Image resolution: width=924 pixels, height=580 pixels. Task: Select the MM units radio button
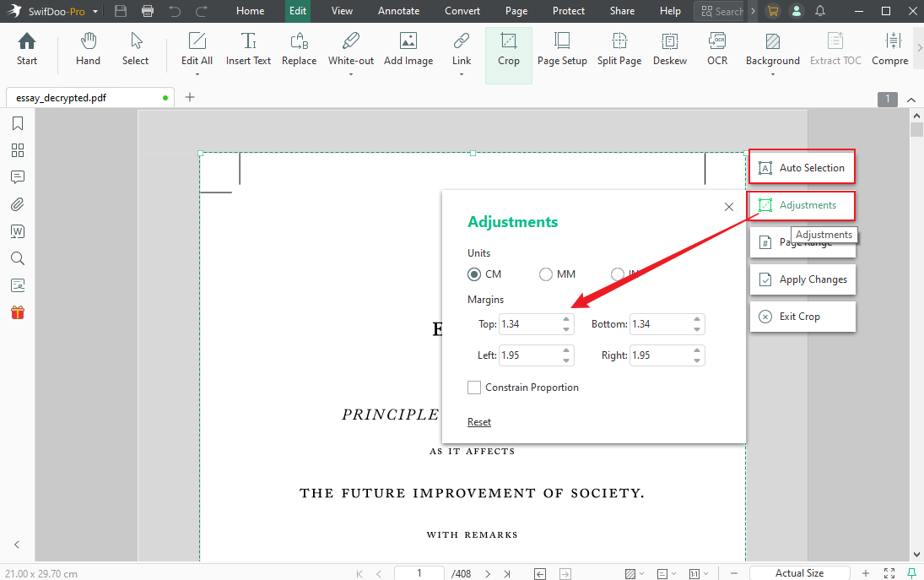[x=546, y=274]
